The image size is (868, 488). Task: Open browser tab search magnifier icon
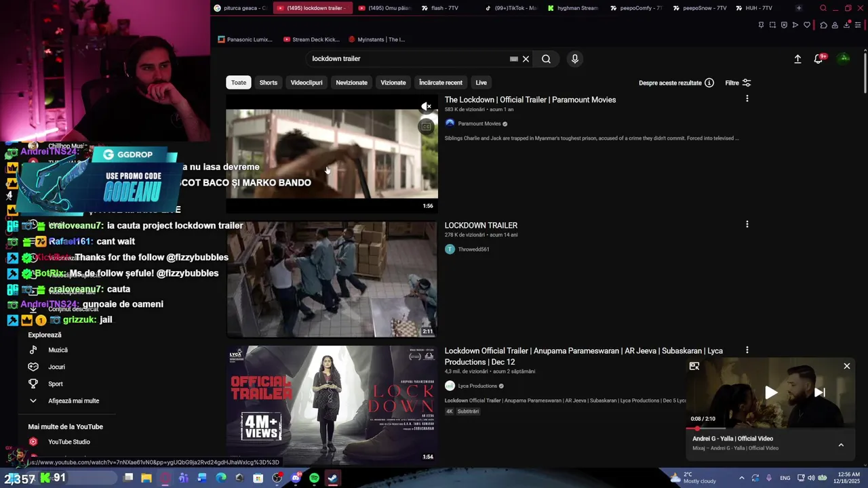pos(823,8)
